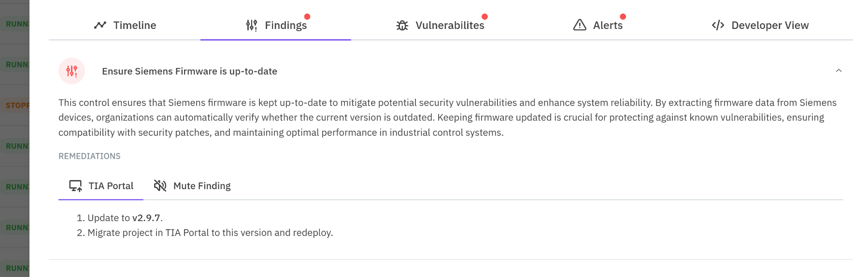
Task: Select the Mute Finding remediation tab
Action: [201, 186]
